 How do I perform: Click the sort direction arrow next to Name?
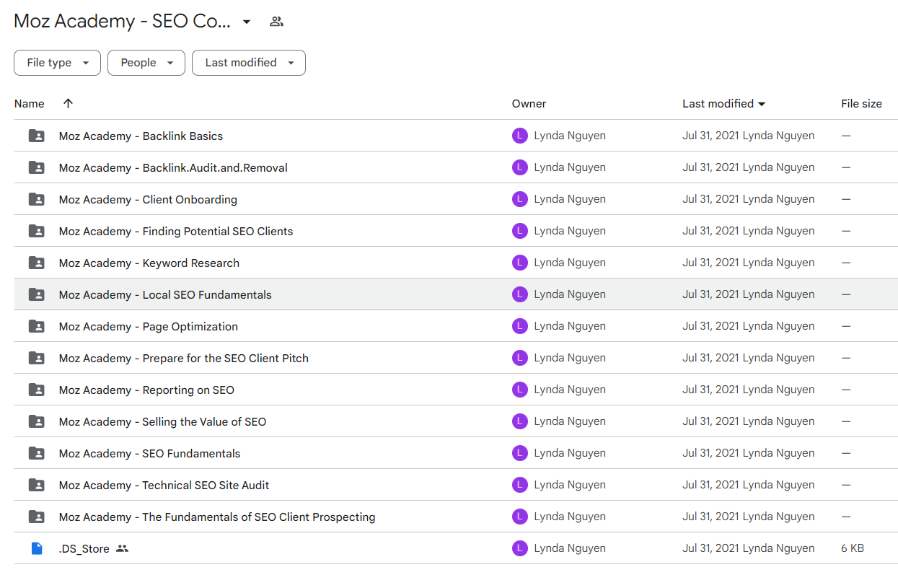tap(68, 103)
